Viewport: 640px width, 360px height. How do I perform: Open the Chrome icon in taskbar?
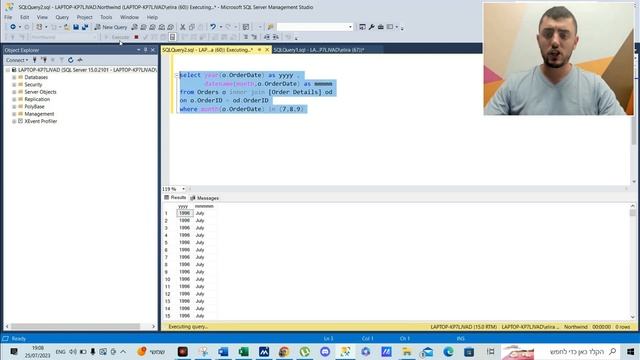click(284, 351)
